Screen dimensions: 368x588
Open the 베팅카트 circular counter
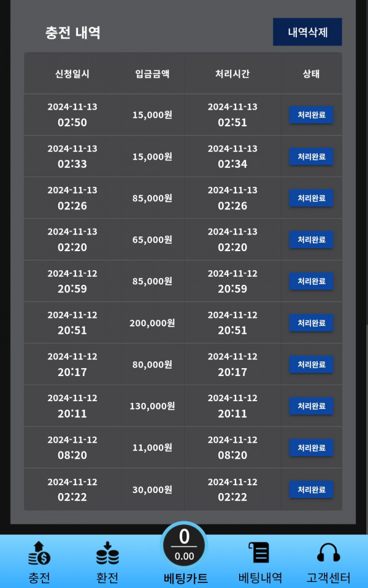[x=184, y=546]
